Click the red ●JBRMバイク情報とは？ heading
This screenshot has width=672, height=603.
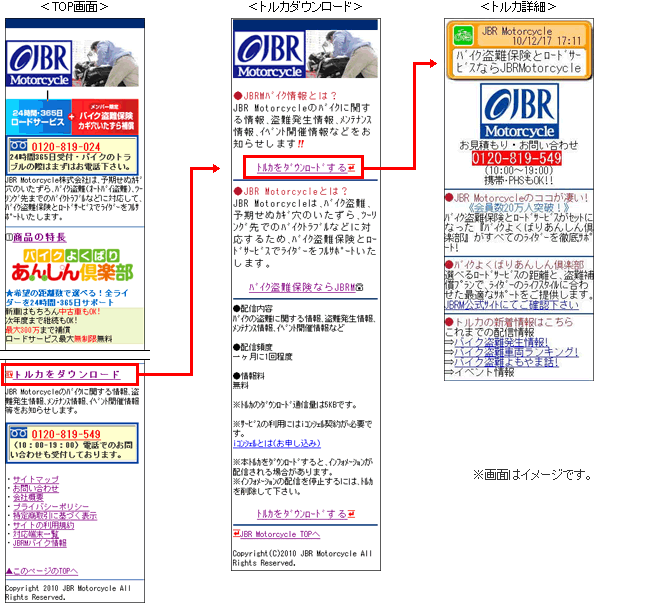pyautogui.click(x=286, y=96)
